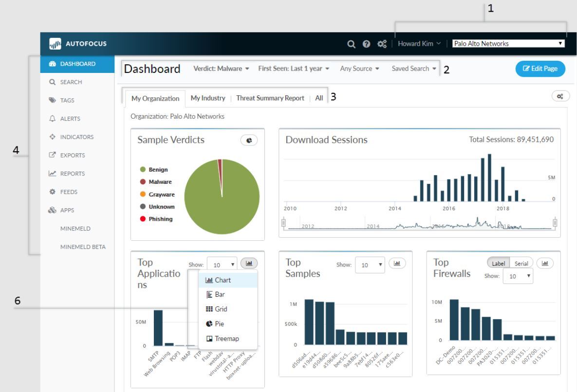Open chart type icon on Top Firewalls
The image size is (577, 392).
tap(545, 263)
